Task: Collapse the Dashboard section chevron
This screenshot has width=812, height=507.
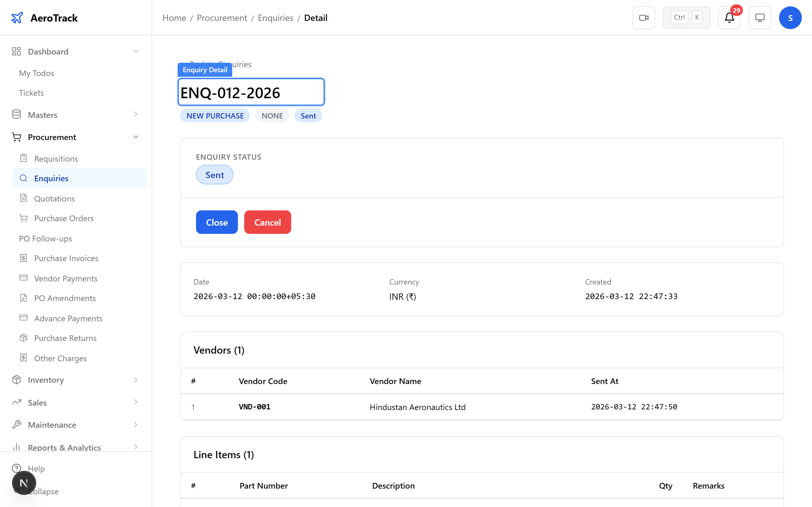Action: click(135, 52)
